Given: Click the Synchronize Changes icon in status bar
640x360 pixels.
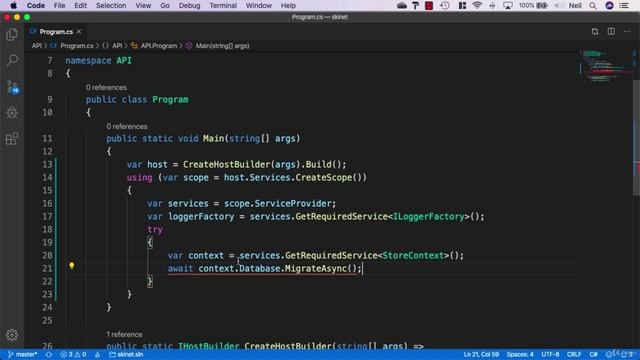Looking at the screenshot, I should tap(49, 354).
